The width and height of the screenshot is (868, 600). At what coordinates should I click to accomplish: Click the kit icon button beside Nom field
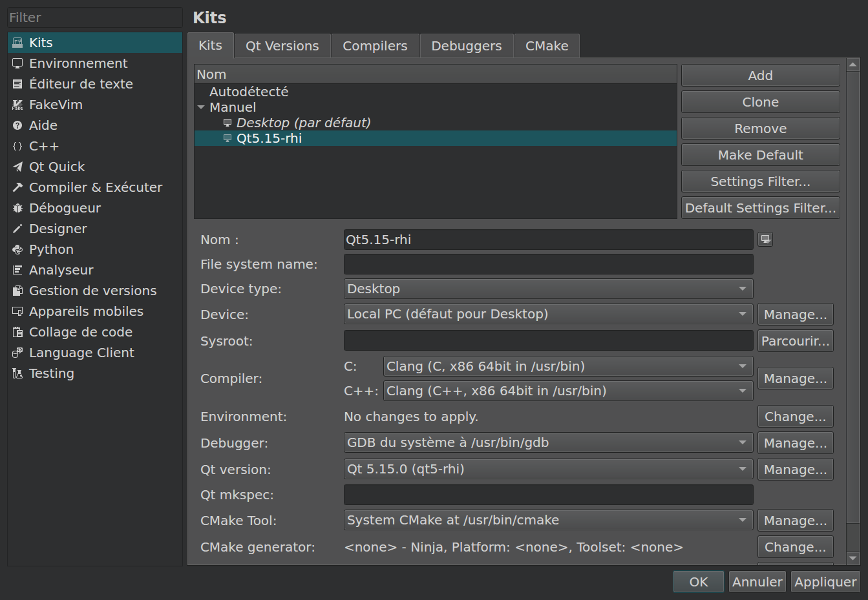(x=765, y=240)
